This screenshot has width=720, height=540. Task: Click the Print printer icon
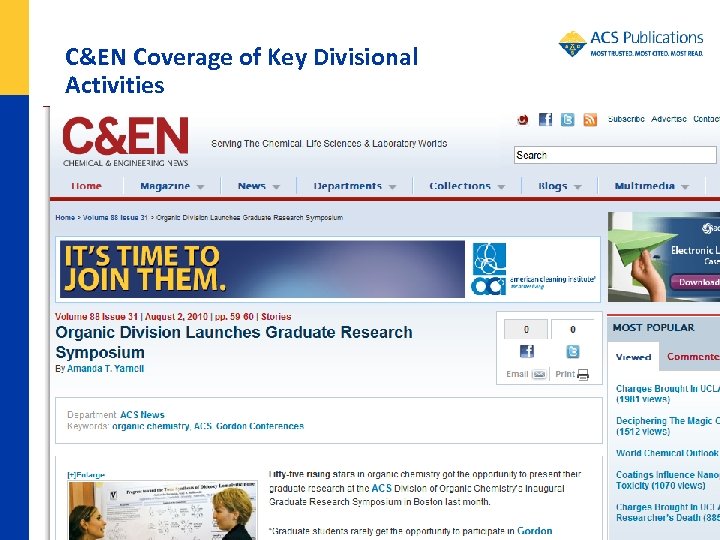[583, 374]
